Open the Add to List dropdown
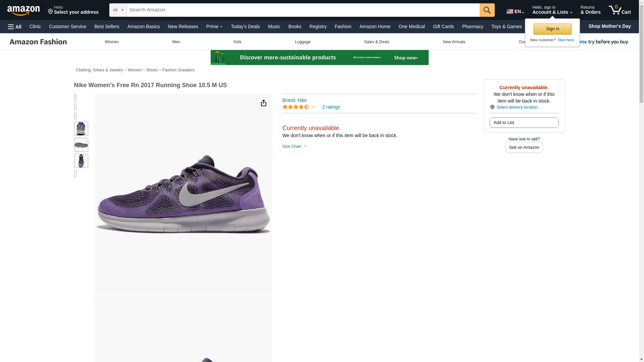The image size is (644, 362). (524, 123)
